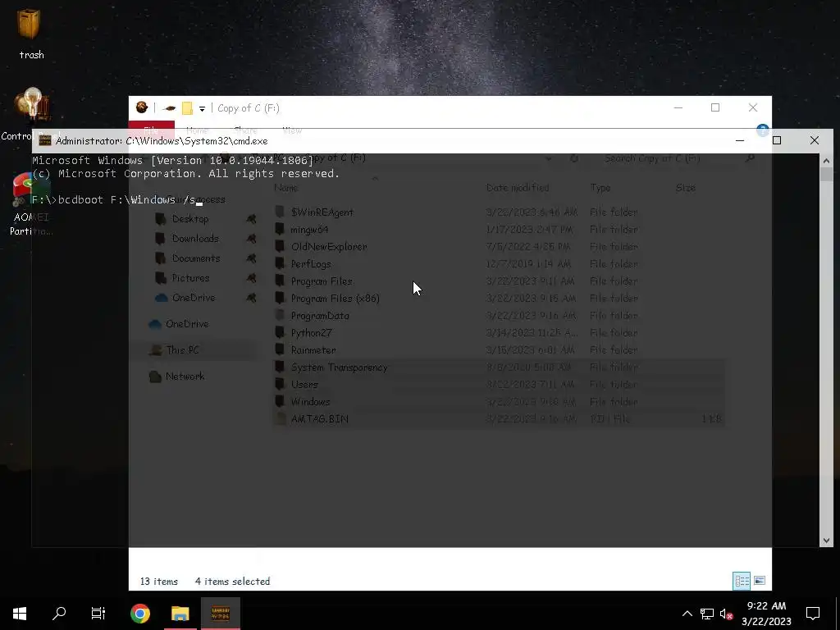Select Desktop in the navigation pane
840x630 pixels.
(190, 218)
